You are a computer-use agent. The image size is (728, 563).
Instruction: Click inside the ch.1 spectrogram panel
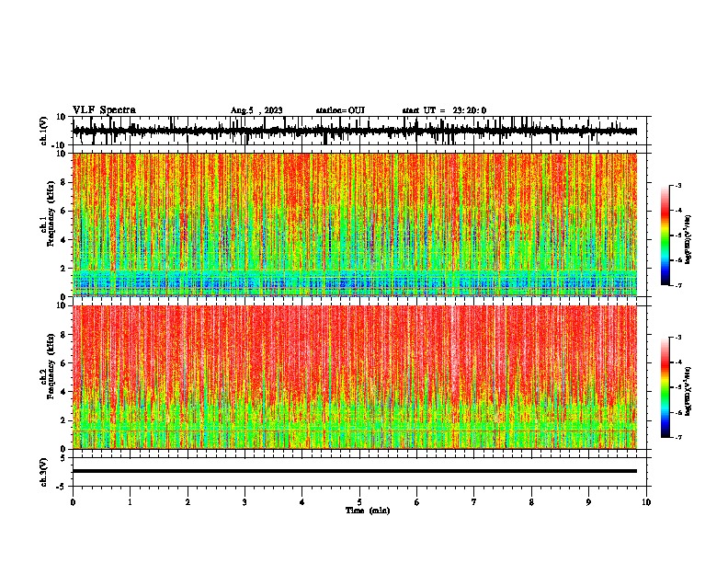[355, 224]
